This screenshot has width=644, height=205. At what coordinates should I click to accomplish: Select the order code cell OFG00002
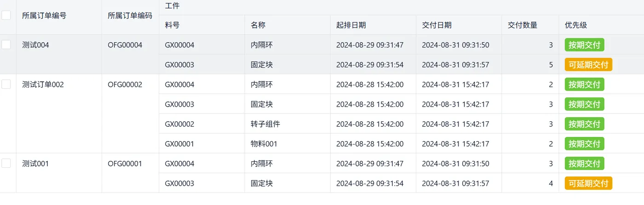coord(125,85)
